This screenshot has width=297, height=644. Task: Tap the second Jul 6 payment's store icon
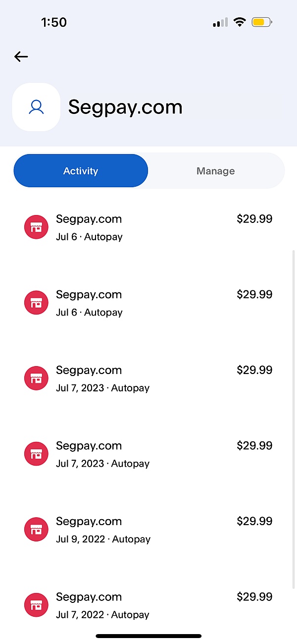coord(36,303)
